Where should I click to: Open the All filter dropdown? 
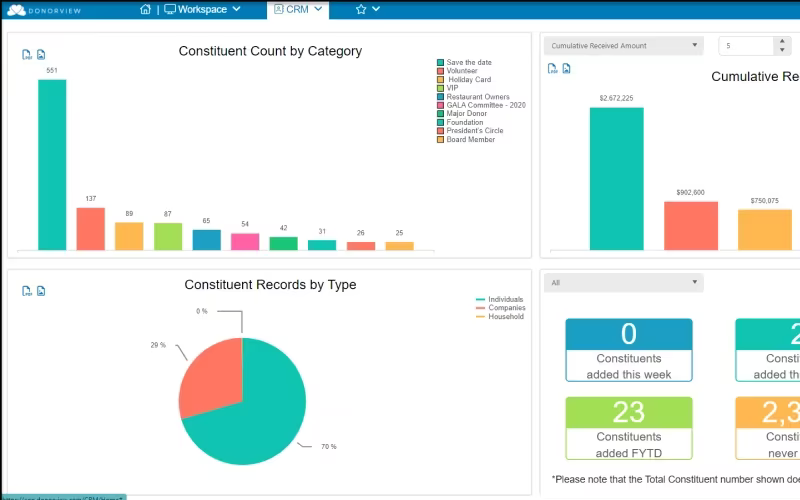tap(623, 283)
